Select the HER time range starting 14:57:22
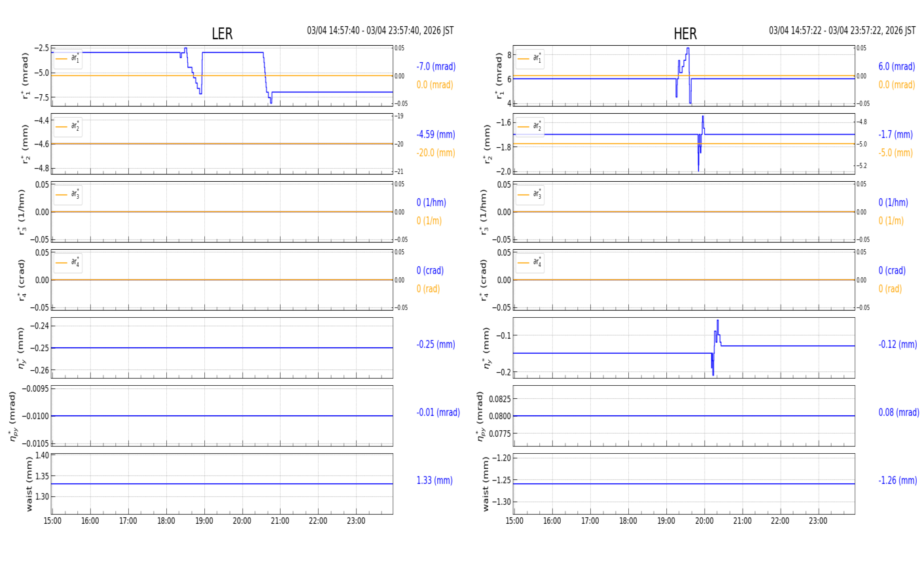 pos(842,31)
